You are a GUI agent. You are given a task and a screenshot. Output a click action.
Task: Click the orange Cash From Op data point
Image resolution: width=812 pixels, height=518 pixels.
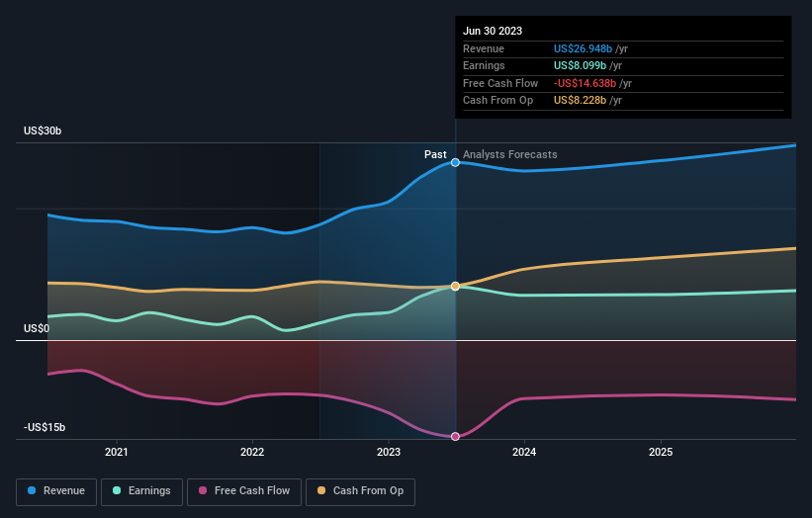point(455,286)
